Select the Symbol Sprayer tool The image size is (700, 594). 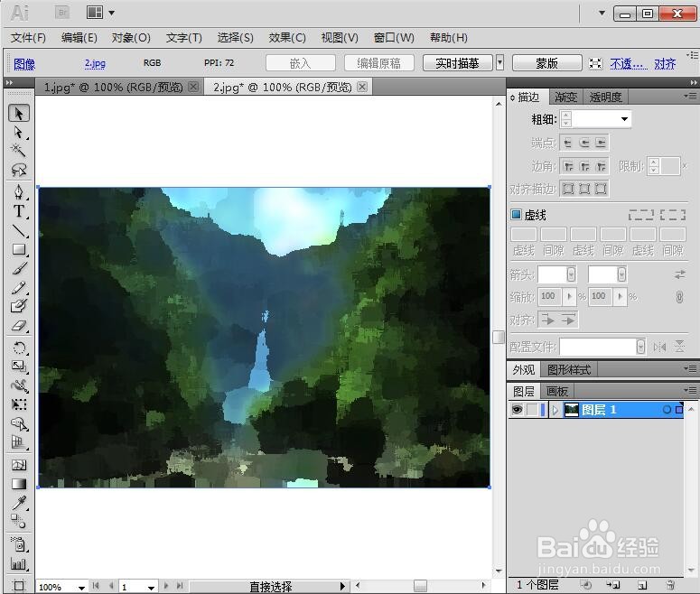[x=19, y=544]
